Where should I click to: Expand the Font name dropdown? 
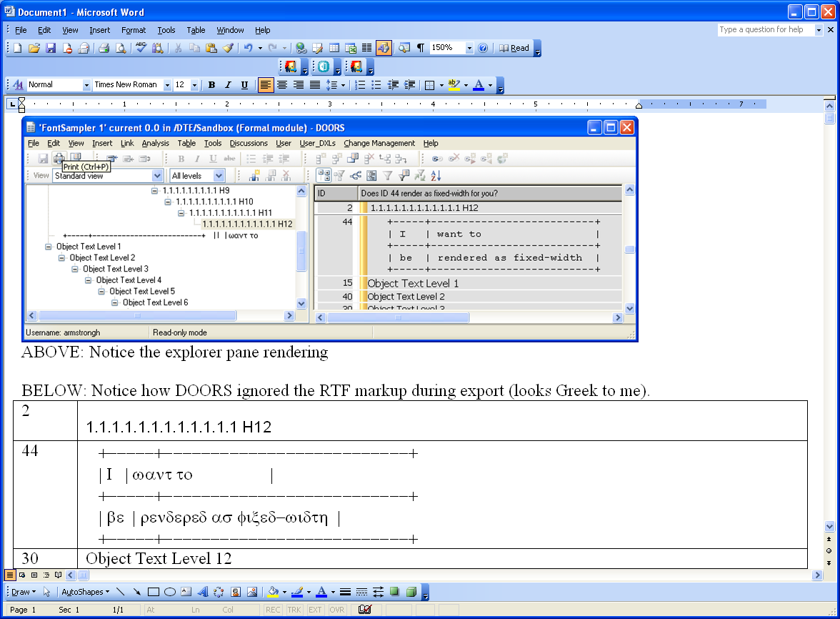click(167, 84)
